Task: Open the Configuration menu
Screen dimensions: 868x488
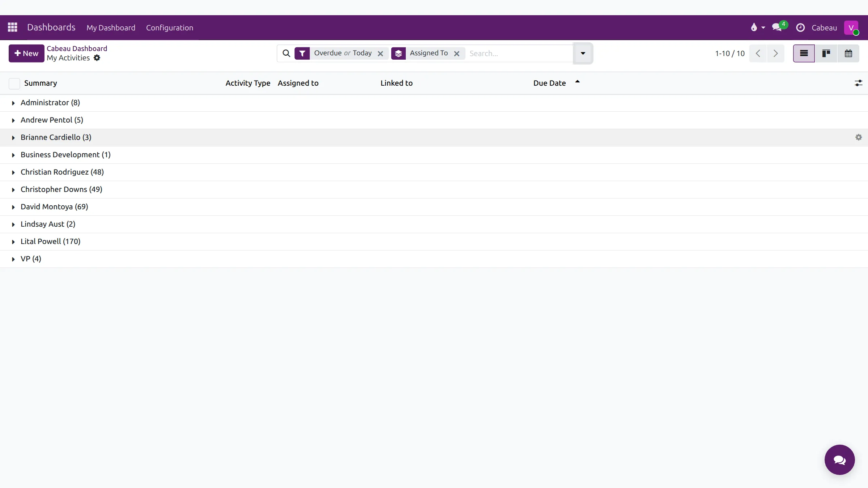Action: point(170,28)
